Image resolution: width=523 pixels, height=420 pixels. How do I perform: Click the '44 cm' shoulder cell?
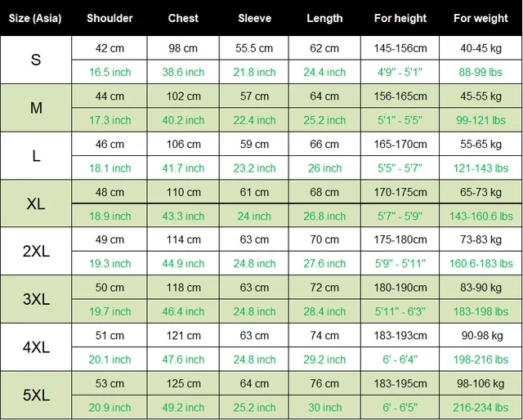[x=110, y=96]
